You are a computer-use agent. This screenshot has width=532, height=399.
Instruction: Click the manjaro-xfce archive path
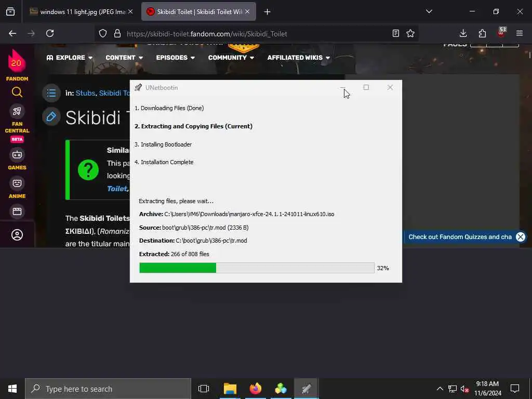(249, 214)
